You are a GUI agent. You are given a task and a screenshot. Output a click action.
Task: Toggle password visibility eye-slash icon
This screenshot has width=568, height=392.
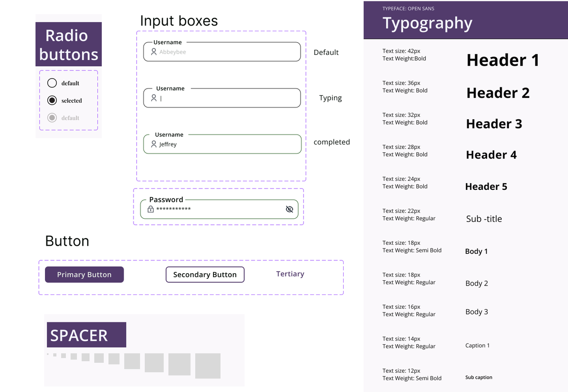click(x=290, y=209)
